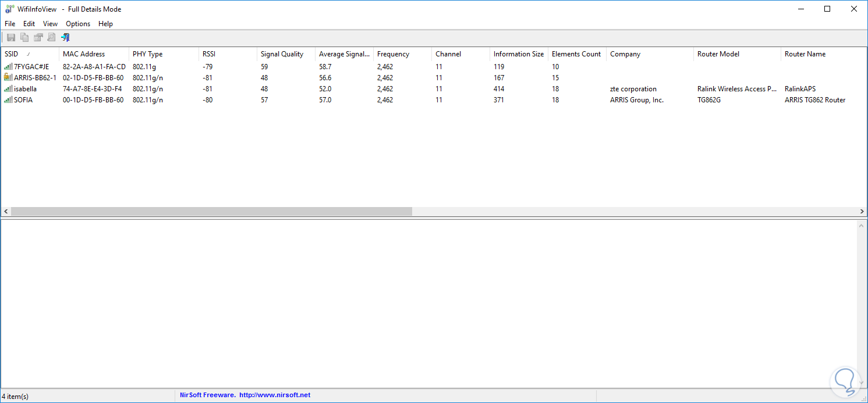Click information size value 167

(x=499, y=78)
